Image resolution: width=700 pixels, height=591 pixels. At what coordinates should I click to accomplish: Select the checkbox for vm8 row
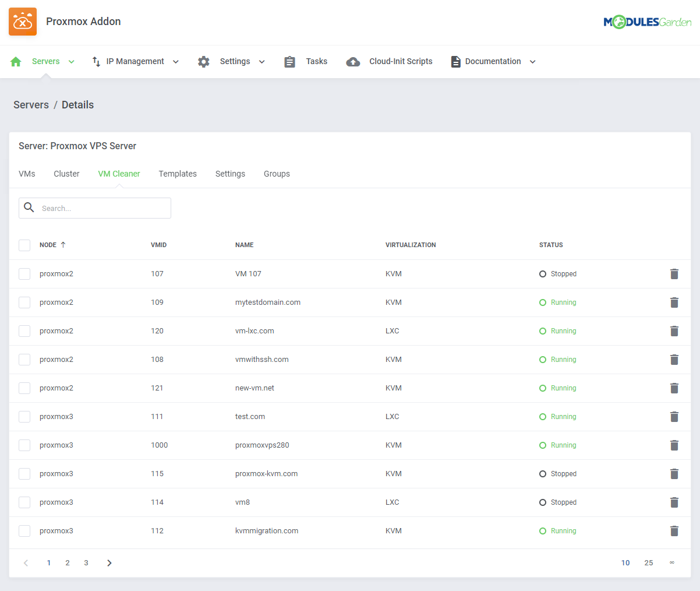pos(24,502)
